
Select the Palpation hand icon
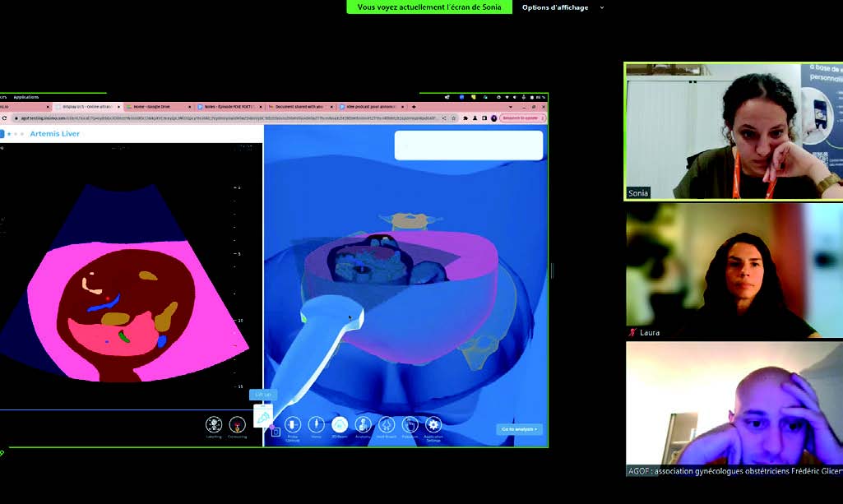tap(410, 425)
